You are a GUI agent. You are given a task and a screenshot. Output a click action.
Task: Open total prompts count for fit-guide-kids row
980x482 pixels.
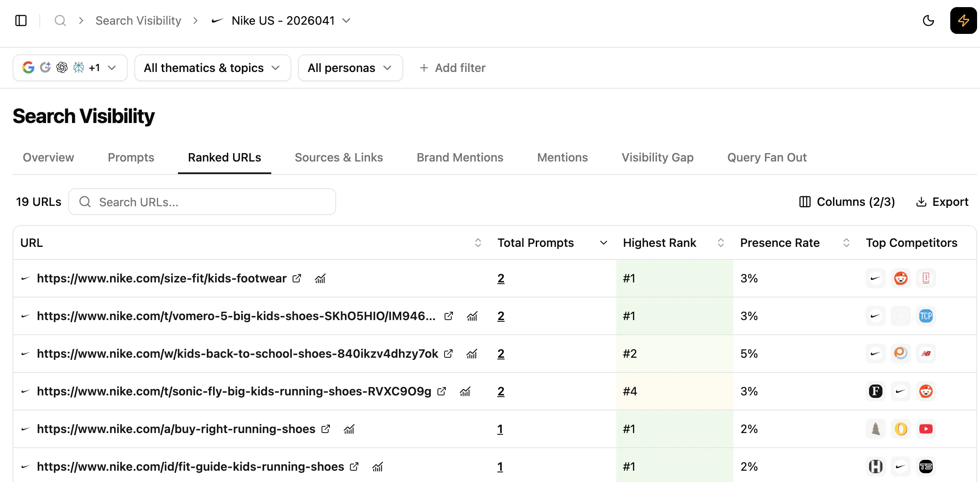point(500,467)
